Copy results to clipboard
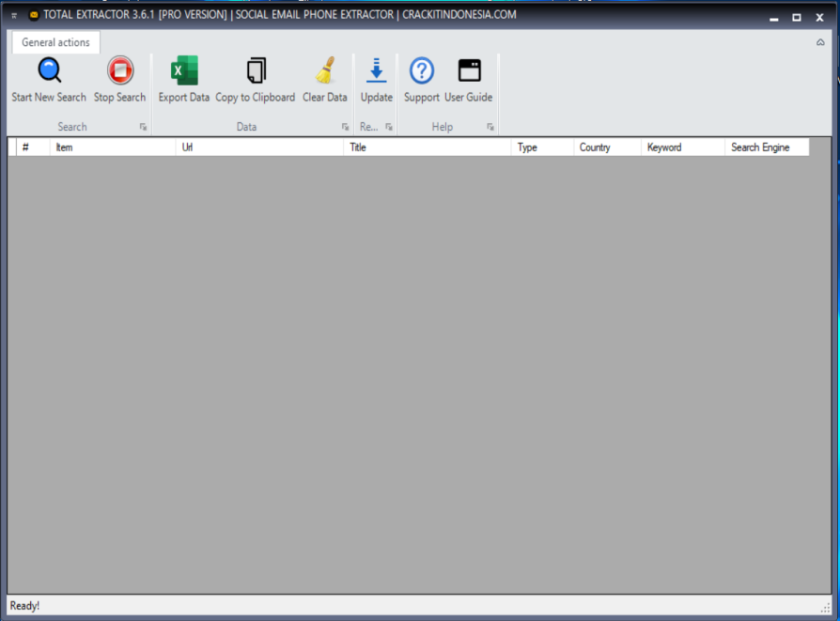This screenshot has width=840, height=621. [255, 81]
